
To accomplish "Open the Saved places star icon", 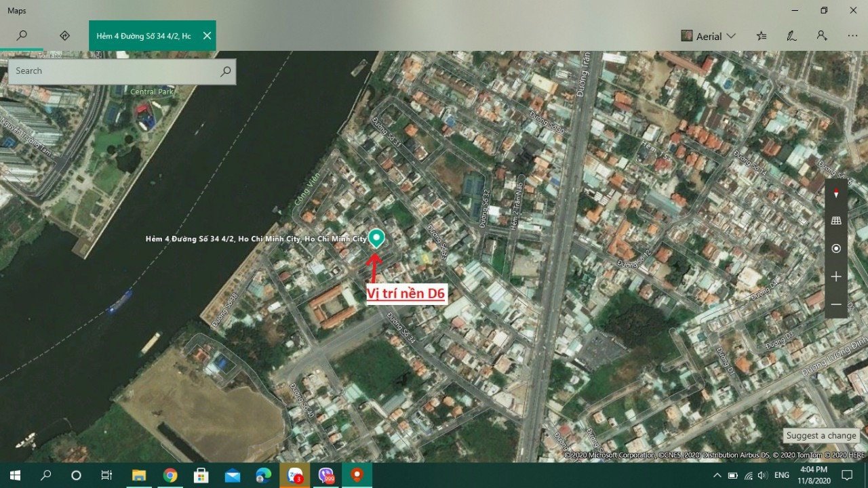I will click(x=762, y=36).
